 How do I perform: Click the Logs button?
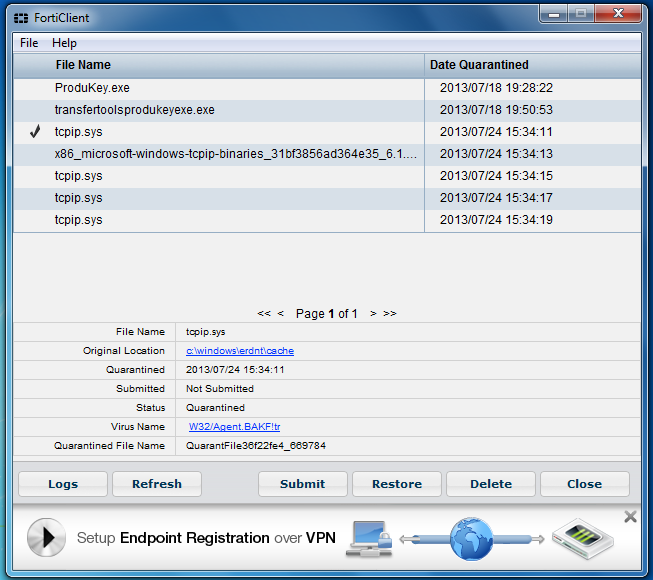pyautogui.click(x=63, y=484)
